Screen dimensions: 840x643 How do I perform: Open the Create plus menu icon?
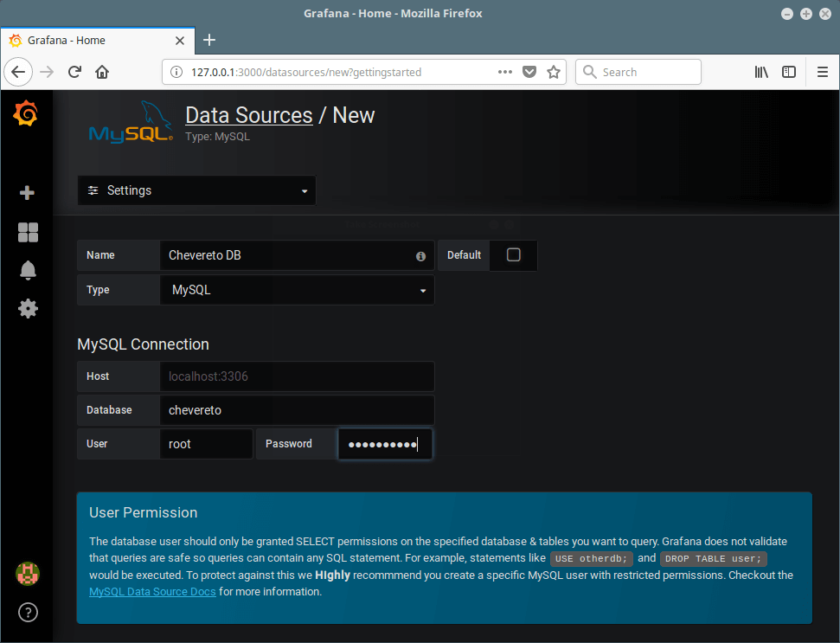pyautogui.click(x=27, y=193)
